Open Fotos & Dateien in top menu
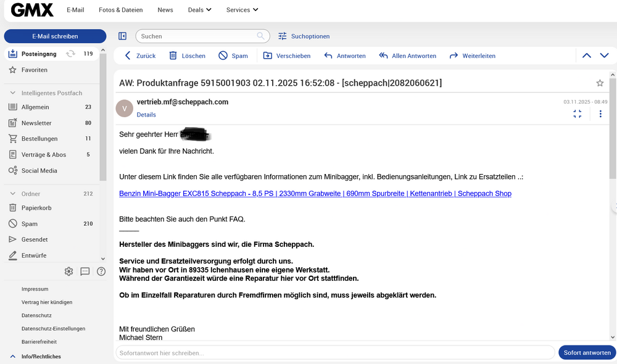The width and height of the screenshot is (617, 364). [120, 10]
